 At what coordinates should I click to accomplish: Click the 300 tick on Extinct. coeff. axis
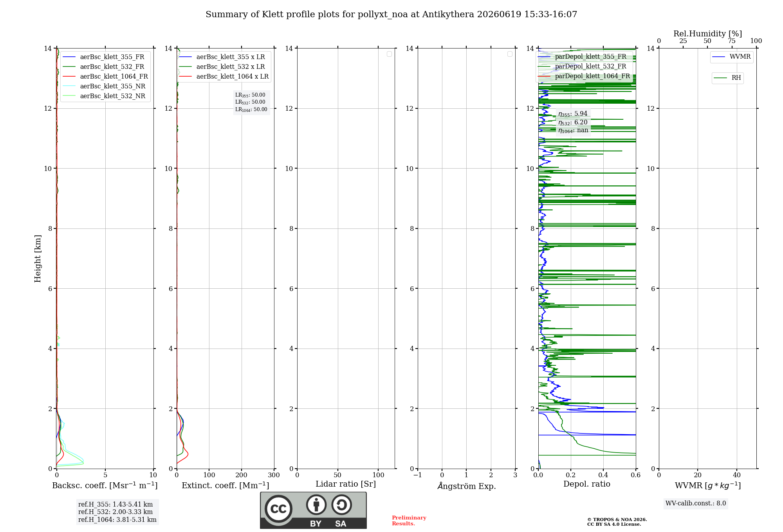click(x=274, y=475)
